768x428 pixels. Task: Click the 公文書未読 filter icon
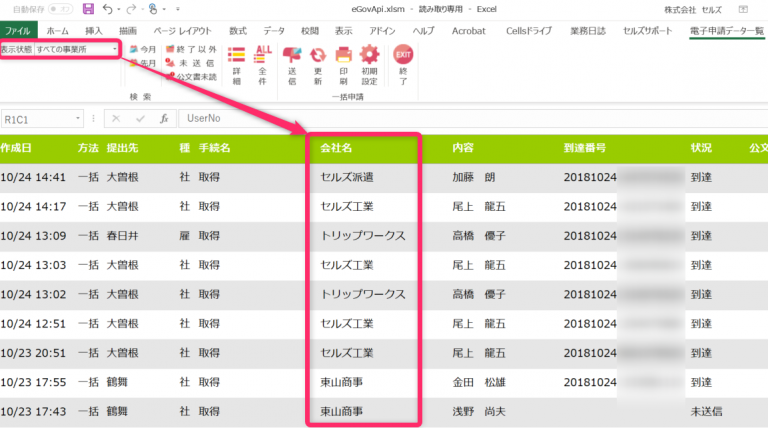coord(170,76)
